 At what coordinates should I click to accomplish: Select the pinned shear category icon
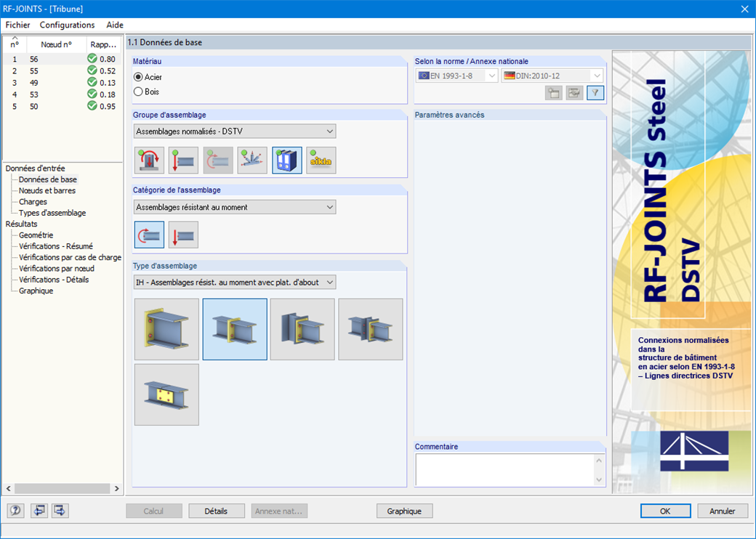coord(183,235)
